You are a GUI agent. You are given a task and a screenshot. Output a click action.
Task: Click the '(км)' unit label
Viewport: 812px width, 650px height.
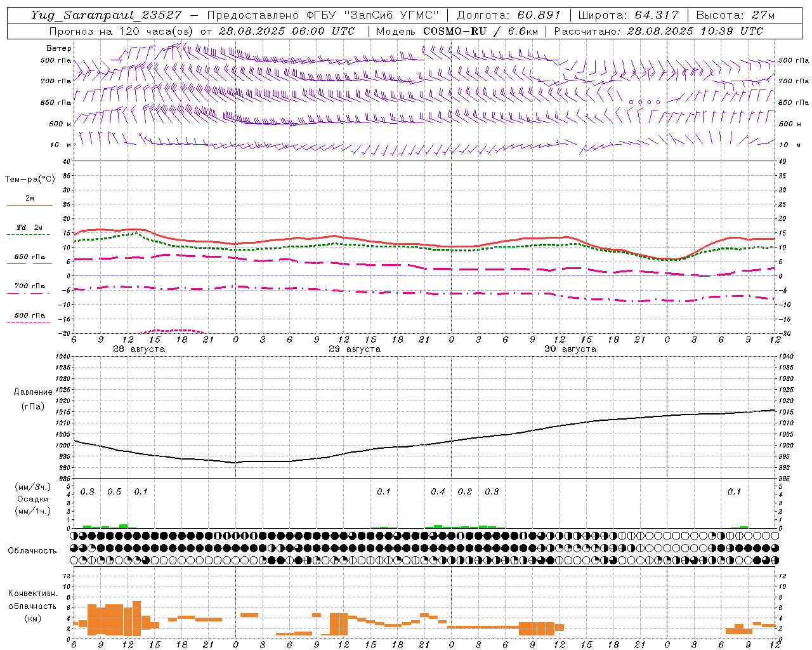pyautogui.click(x=32, y=618)
